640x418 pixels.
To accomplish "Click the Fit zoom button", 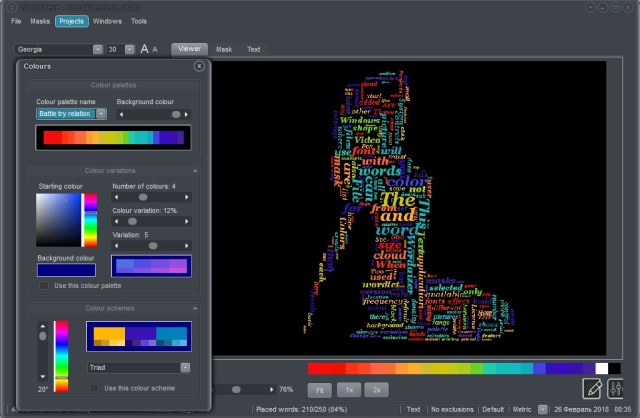I will click(318, 388).
